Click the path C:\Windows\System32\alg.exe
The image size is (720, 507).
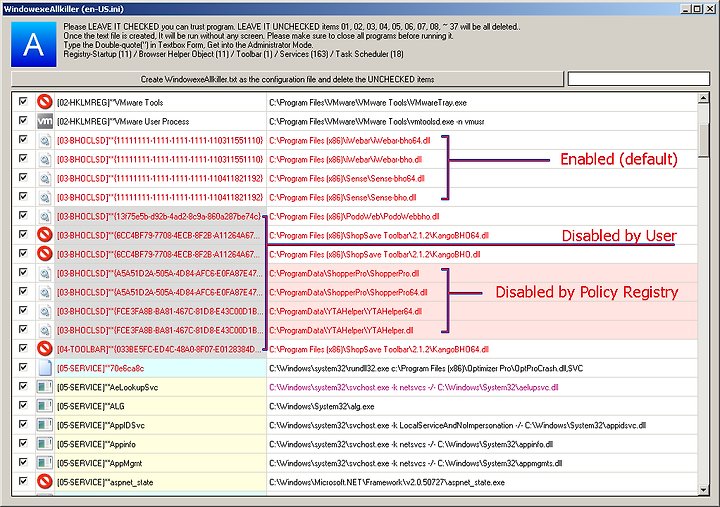click(x=322, y=406)
